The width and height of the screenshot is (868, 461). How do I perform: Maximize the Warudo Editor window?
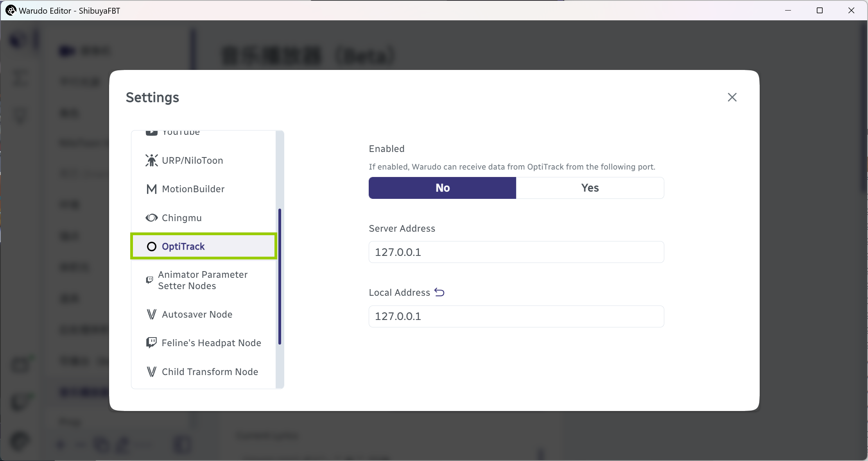820,11
